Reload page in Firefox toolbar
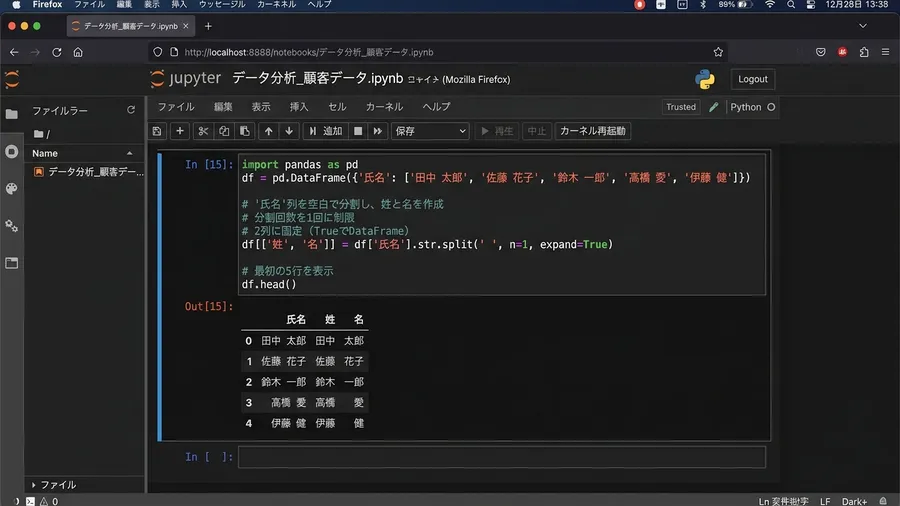 point(56,52)
